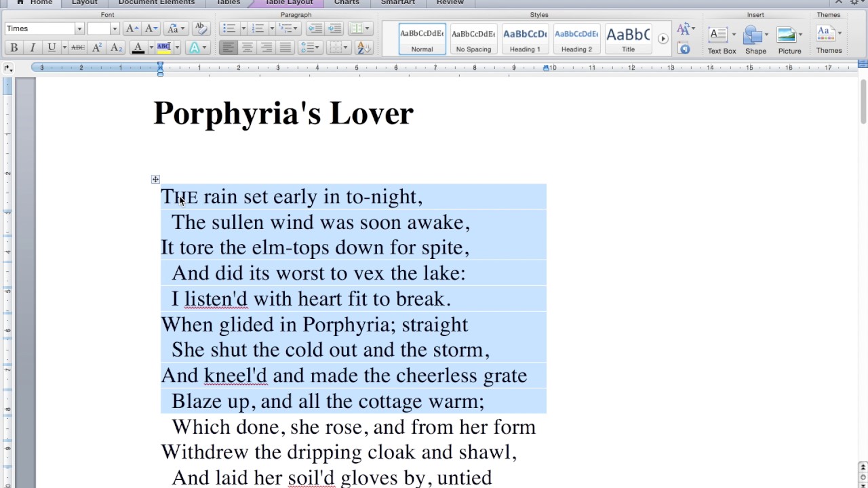Open the change quick styles icon

tap(684, 29)
